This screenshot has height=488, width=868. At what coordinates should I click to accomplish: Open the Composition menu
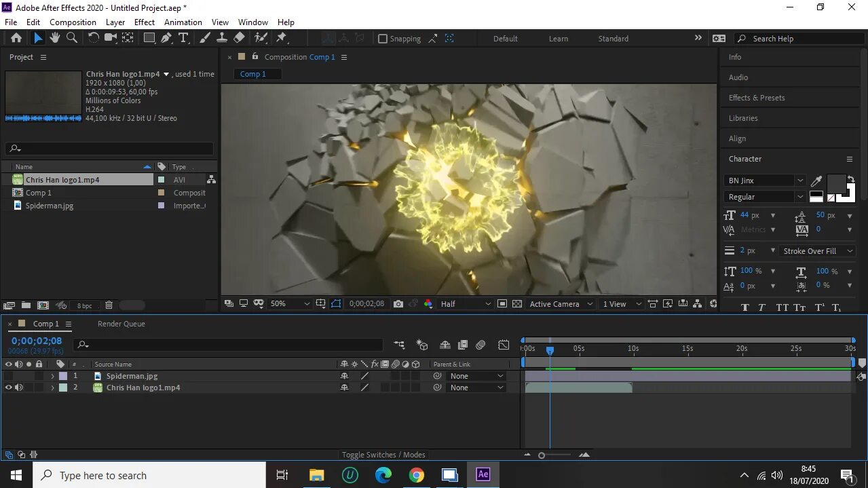[x=73, y=22]
